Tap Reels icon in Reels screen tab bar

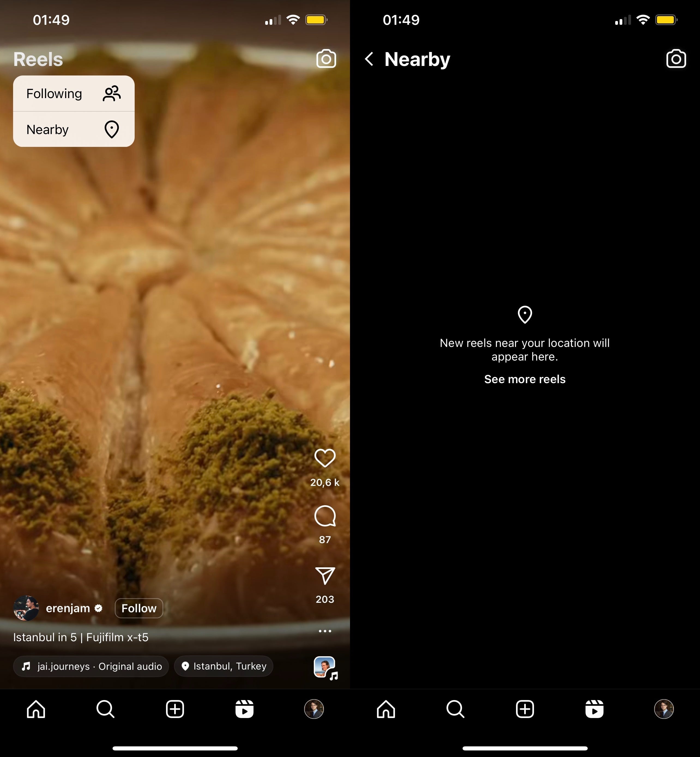[244, 709]
